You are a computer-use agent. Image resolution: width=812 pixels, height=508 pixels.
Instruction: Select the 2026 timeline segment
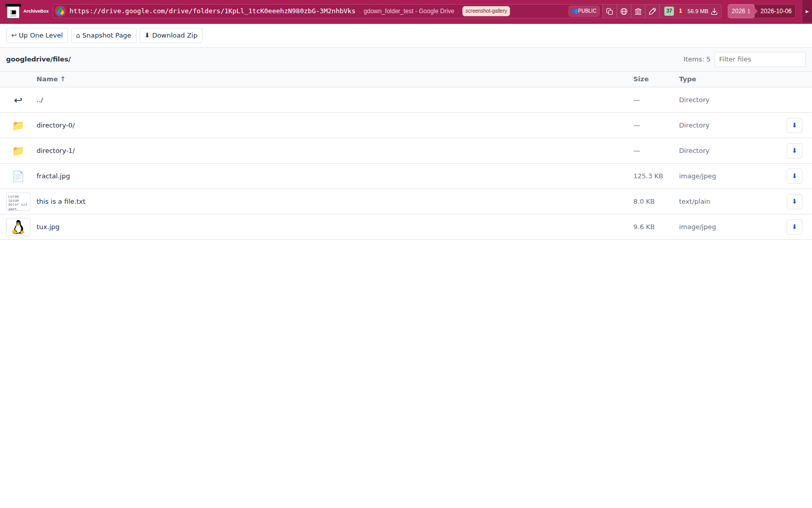[740, 11]
